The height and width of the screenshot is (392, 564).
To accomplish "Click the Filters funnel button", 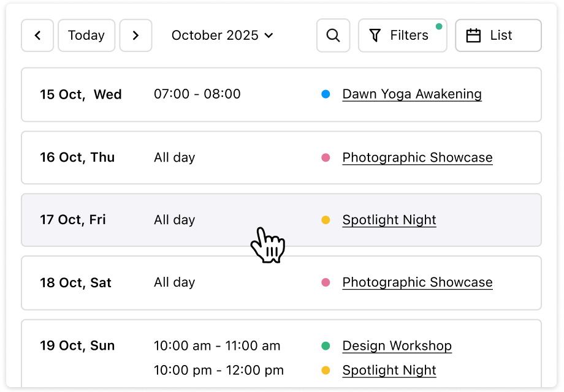I will [x=402, y=36].
